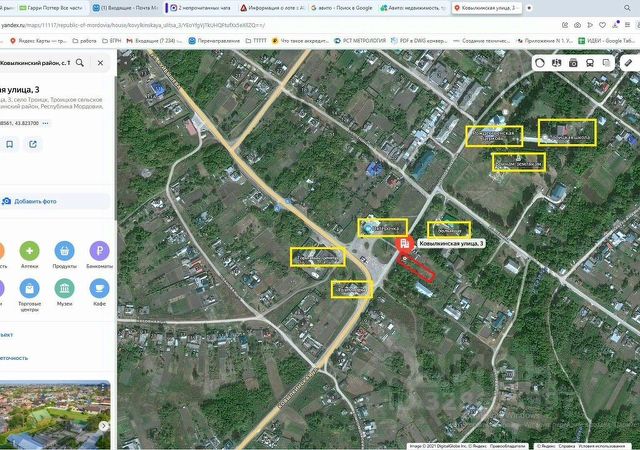Click the Ковылкинская улица, 3 map label
This screenshot has height=450, width=640.
pos(451,243)
